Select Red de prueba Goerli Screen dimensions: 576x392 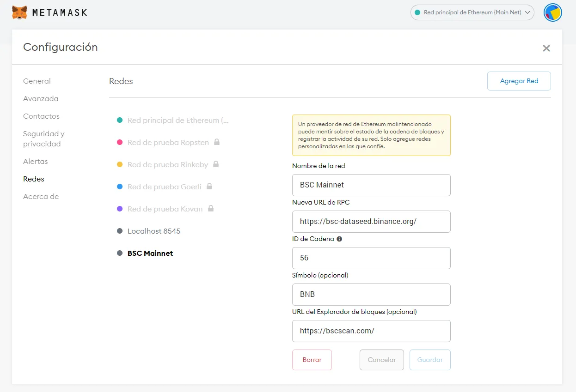[x=165, y=187]
